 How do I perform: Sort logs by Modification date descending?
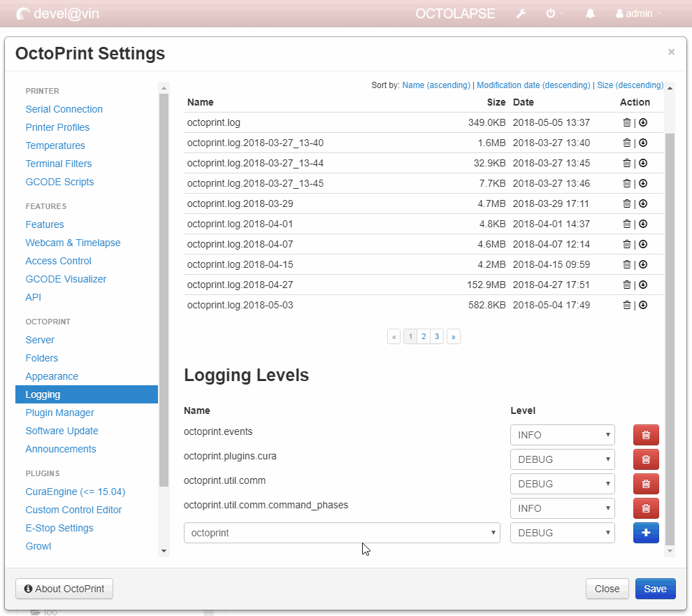point(533,85)
